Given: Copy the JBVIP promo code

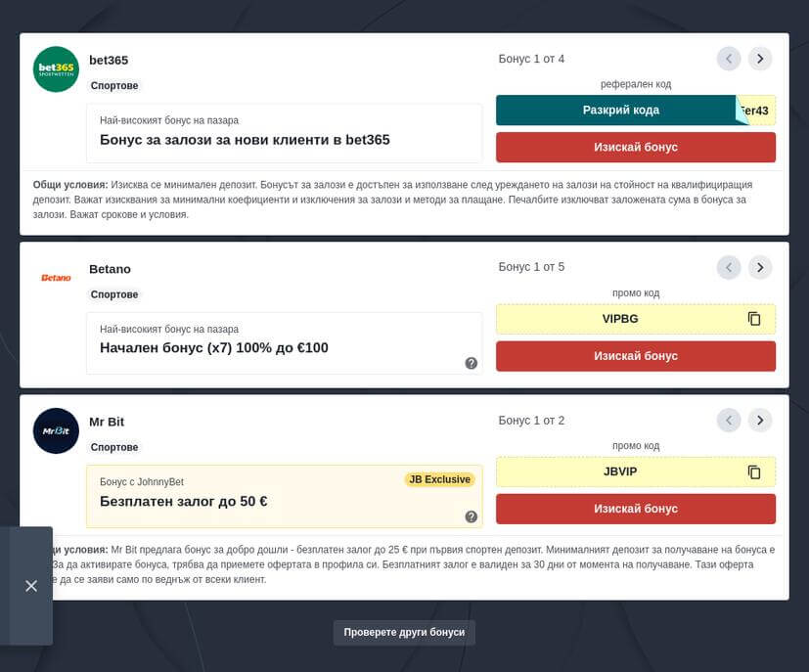Looking at the screenshot, I should 753,471.
